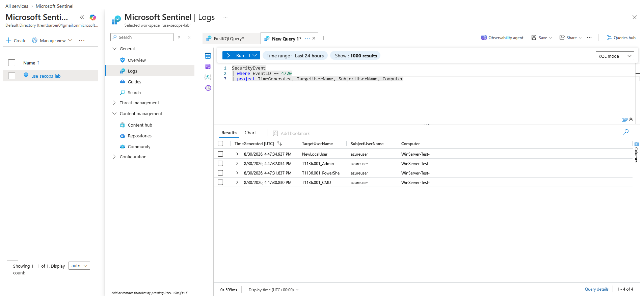Viewport: 644px width, 296px height.
Task: Open the Copilot icon in header
Action: (93, 17)
